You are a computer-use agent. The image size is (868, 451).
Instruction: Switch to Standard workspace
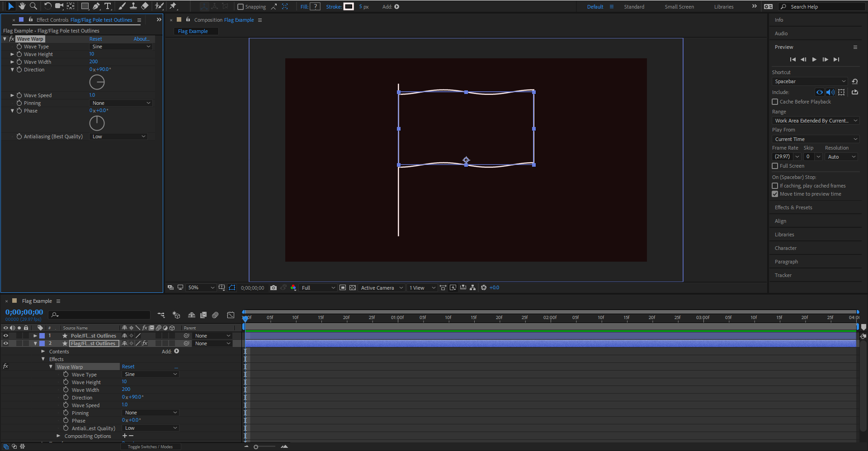coord(634,7)
